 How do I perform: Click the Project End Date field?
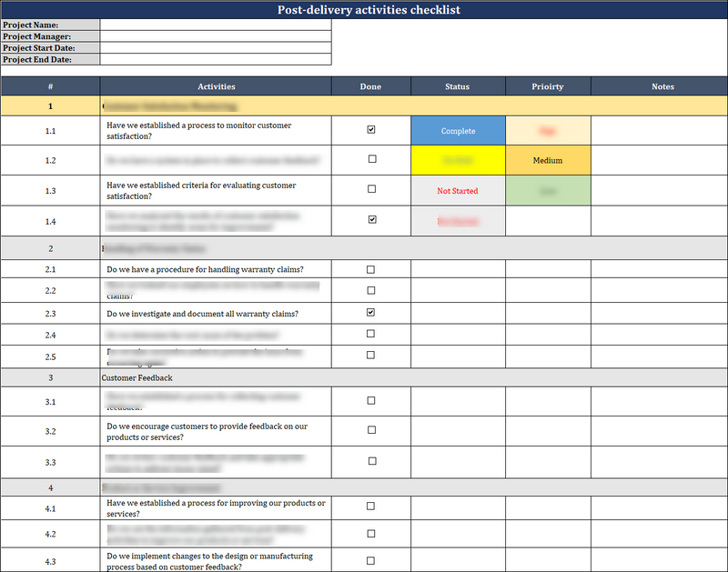pyautogui.click(x=217, y=60)
